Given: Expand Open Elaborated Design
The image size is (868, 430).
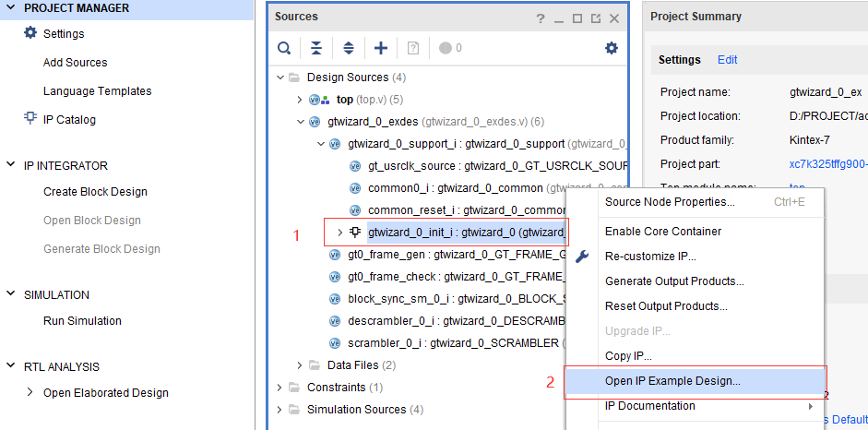Looking at the screenshot, I should [x=30, y=392].
